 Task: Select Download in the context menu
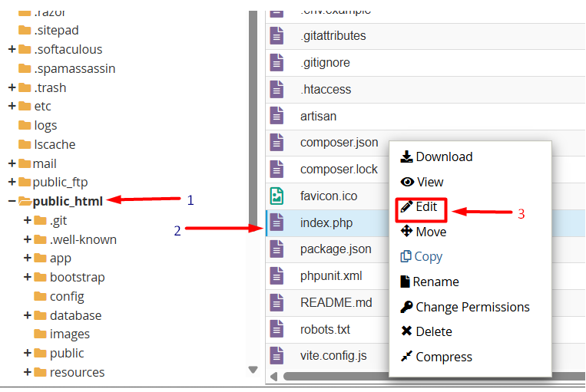click(x=436, y=156)
